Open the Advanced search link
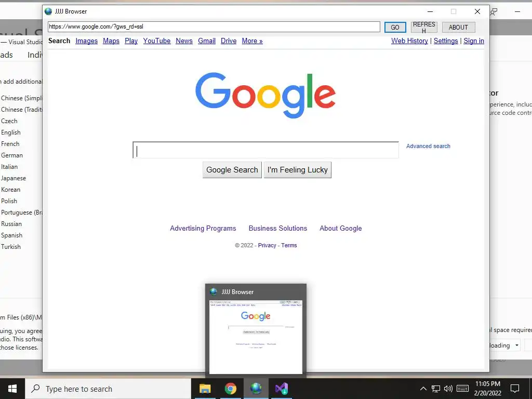Screen dimensions: 532x399 (x=428, y=146)
